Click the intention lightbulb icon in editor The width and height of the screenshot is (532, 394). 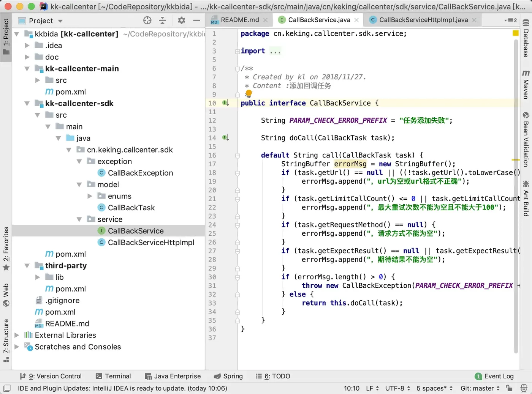click(x=249, y=93)
